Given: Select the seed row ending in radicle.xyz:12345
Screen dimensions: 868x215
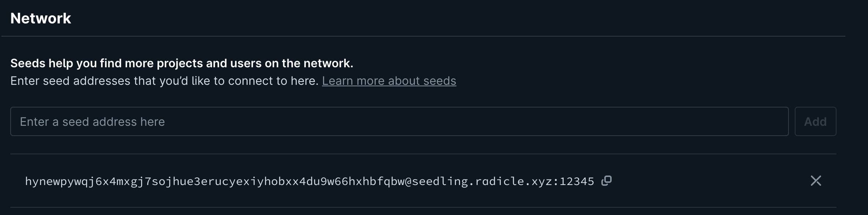Looking at the screenshot, I should click(309, 181).
